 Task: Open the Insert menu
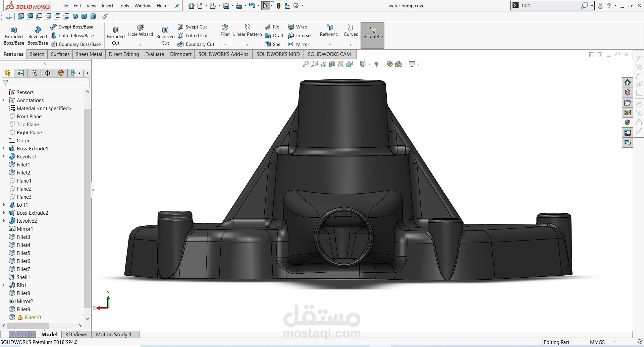[107, 6]
